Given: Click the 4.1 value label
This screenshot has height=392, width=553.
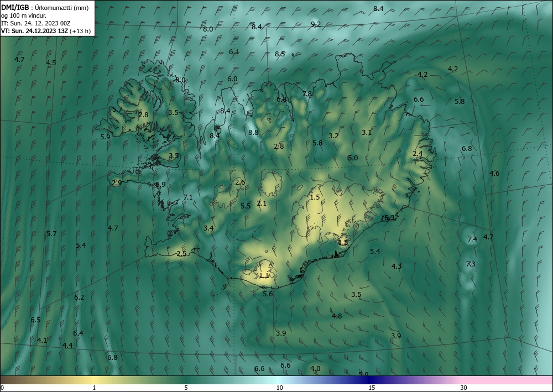Looking at the screenshot, I should click(41, 340).
